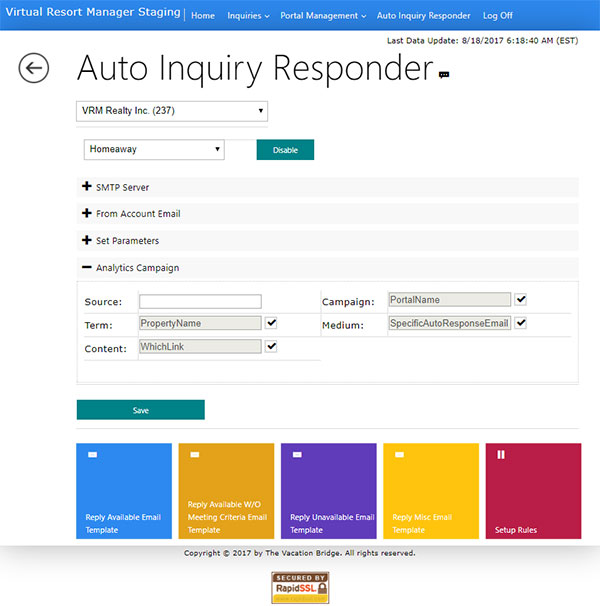The width and height of the screenshot is (600, 606).
Task: Toggle the Term PropertyName checkbox
Action: (271, 323)
